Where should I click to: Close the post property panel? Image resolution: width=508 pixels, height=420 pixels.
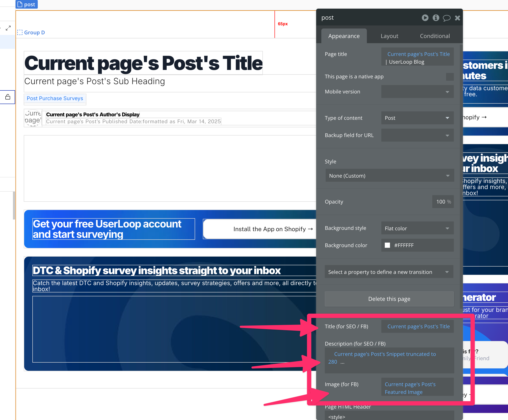pyautogui.click(x=457, y=18)
